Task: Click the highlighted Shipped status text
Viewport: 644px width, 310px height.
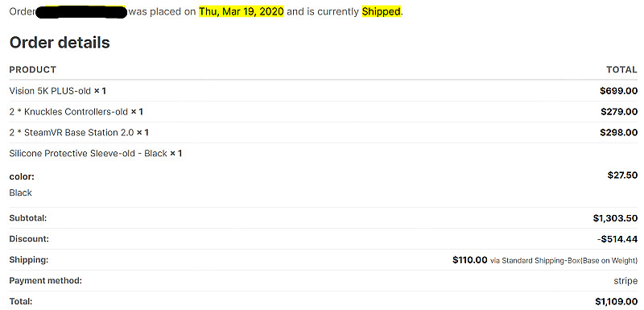Action: [x=381, y=11]
